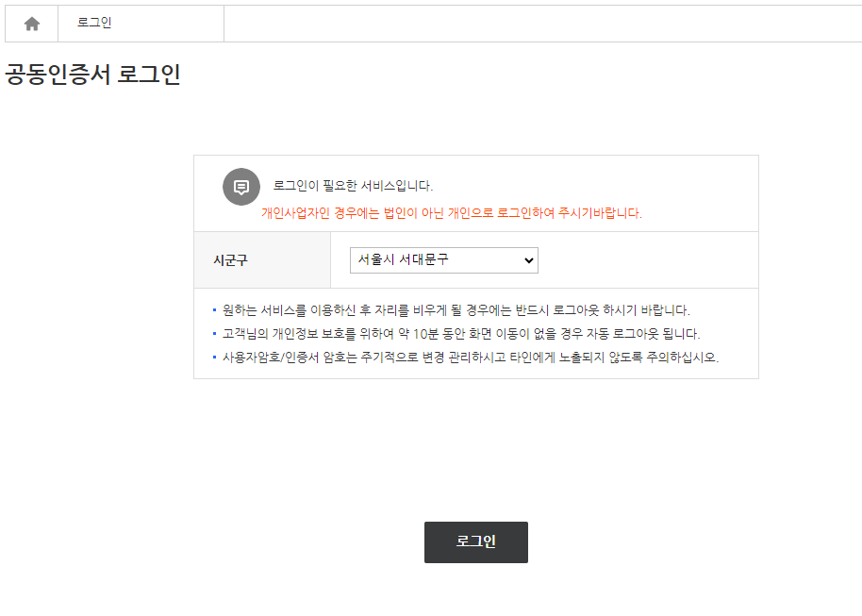This screenshot has width=862, height=616.
Task: Click the empty breadcrumb bar right of 로그인
Action: click(x=542, y=24)
